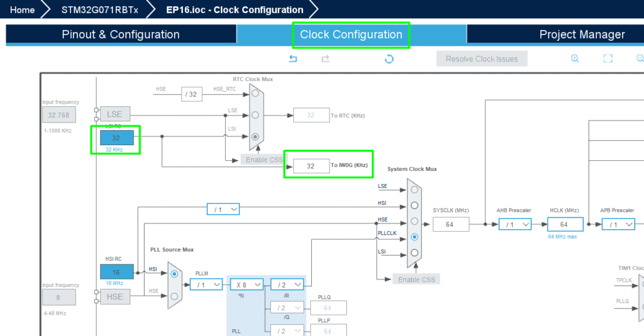Switch to the Pinout & Configuration tab

121,35
